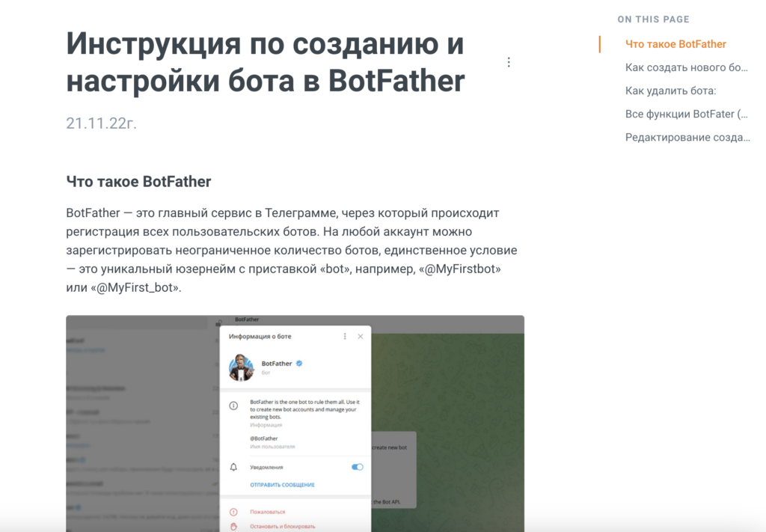Go to Как создать нового бота section

pyautogui.click(x=686, y=67)
